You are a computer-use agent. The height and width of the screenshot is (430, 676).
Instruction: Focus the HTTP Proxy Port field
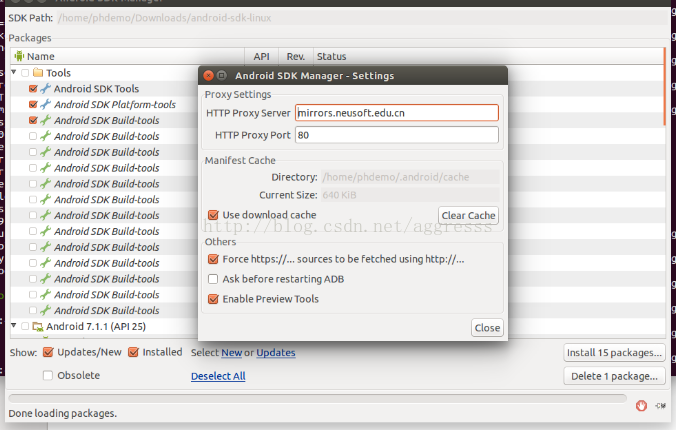(x=397, y=135)
